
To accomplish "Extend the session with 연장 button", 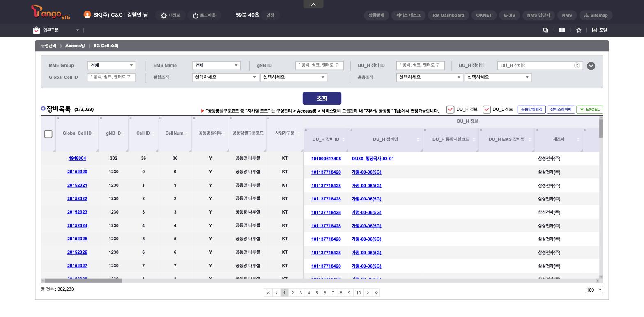I will point(270,15).
